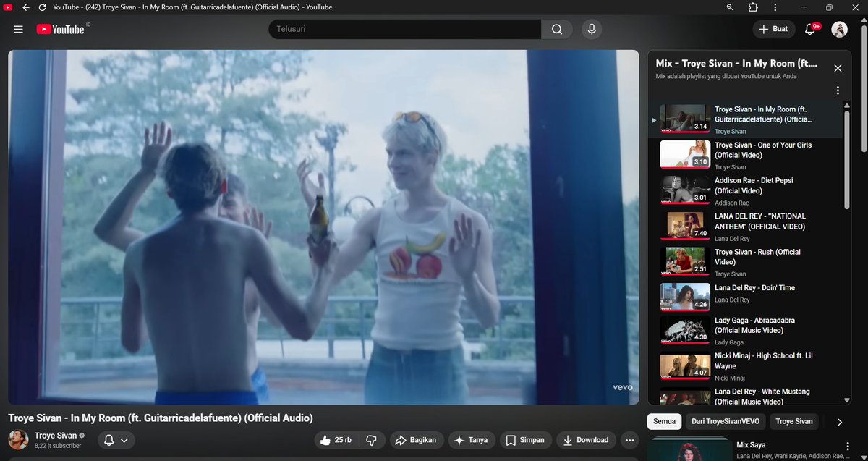Viewport: 868px width, 461px height.
Task: Select the Dari TroyeSivanVEVO chip
Action: 725,421
